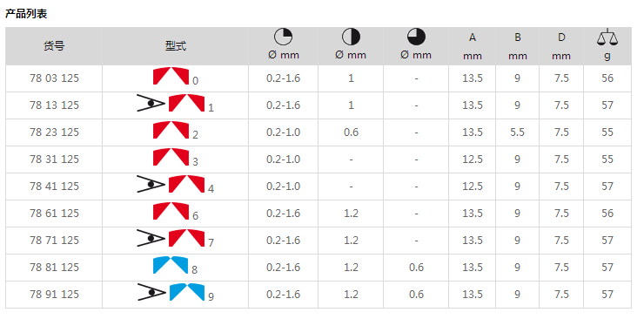
Task: Click the blue cutter icon labeled 9
Action: coord(187,292)
